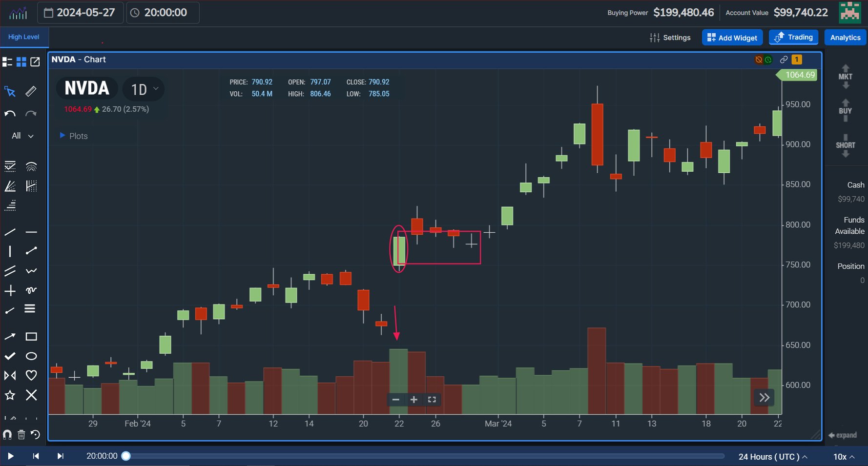Switch to the High Level tab
The width and height of the screenshot is (868, 466).
click(x=24, y=37)
